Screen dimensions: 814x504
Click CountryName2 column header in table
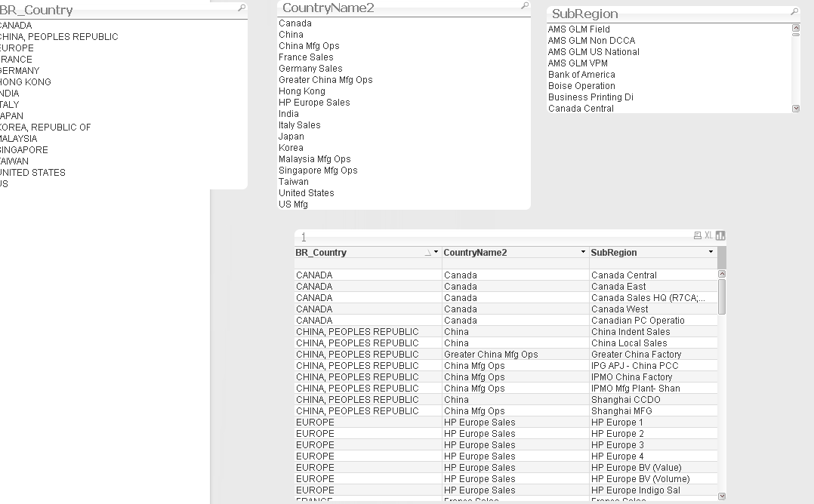(x=474, y=253)
